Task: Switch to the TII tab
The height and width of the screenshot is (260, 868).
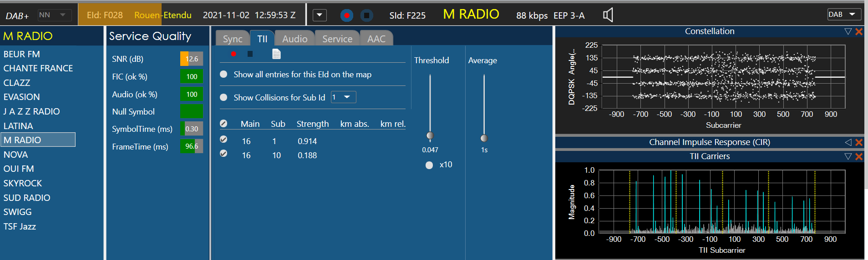Action: tap(262, 38)
